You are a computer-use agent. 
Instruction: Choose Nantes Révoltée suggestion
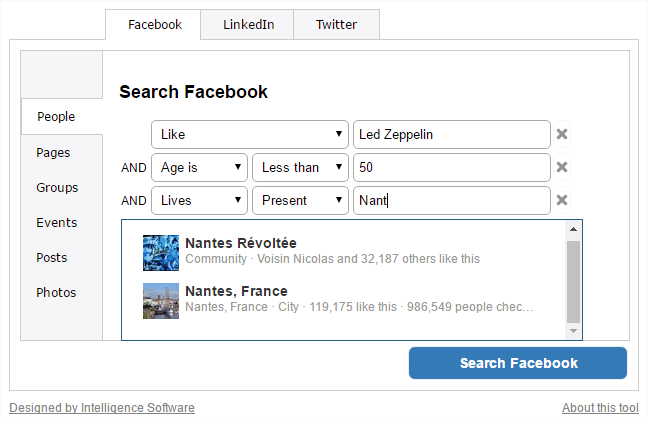pyautogui.click(x=343, y=252)
